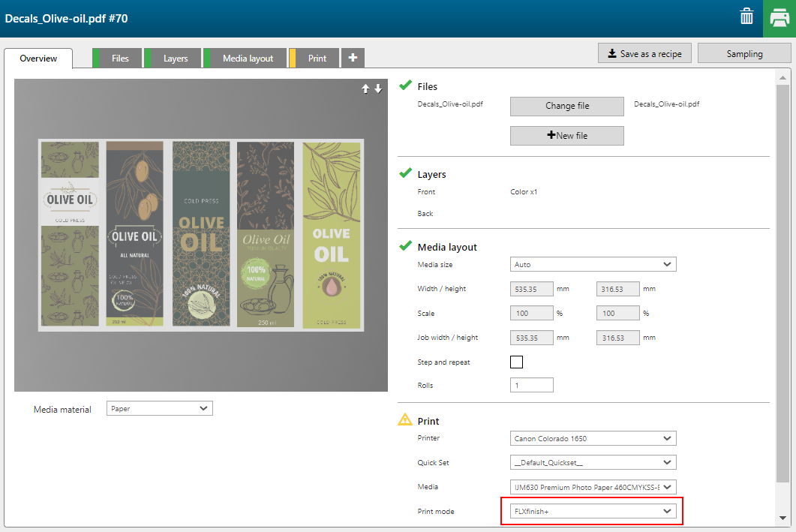Click the Change file button

pyautogui.click(x=566, y=106)
